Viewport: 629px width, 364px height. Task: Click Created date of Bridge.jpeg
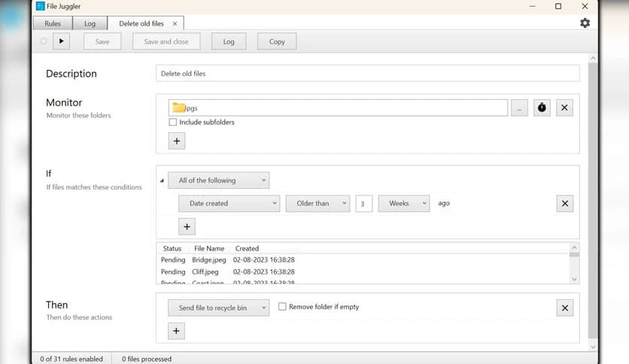click(264, 259)
